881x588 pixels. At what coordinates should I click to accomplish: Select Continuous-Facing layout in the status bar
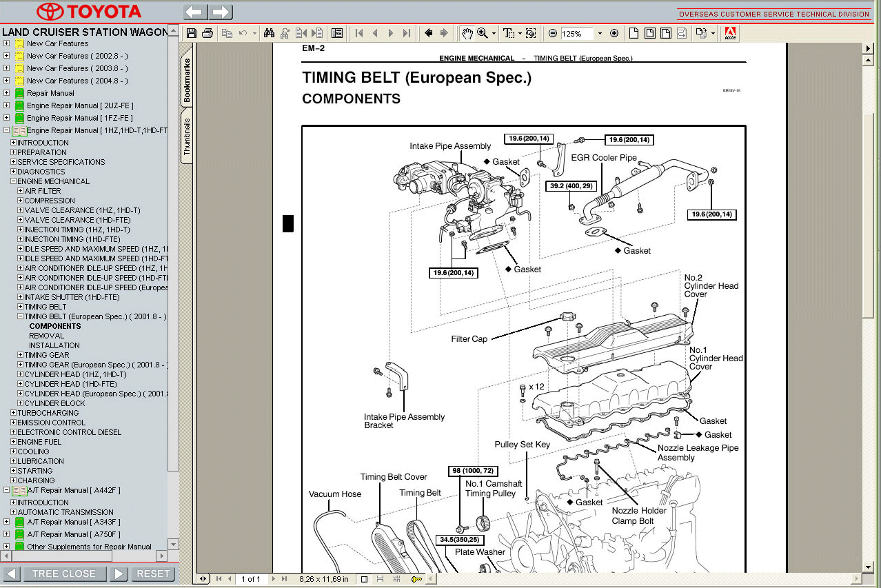click(x=397, y=580)
